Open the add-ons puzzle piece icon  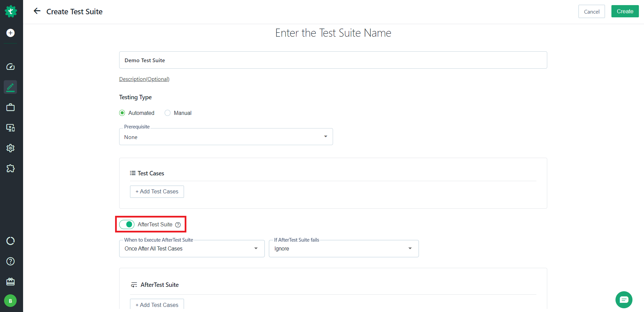click(11, 169)
